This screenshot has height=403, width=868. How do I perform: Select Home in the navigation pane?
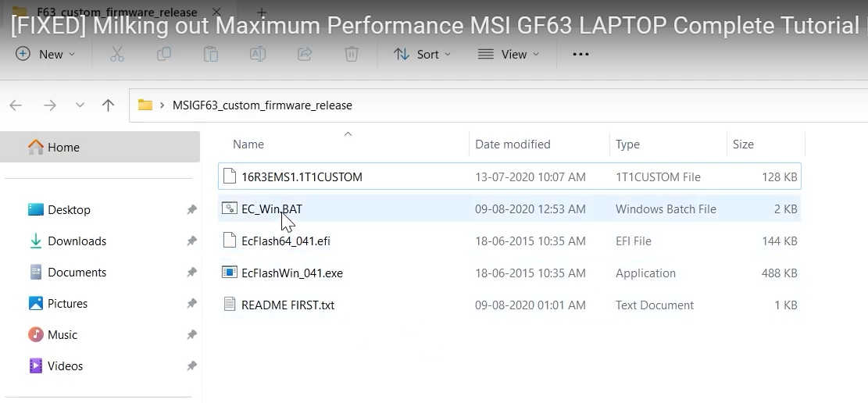pyautogui.click(x=100, y=147)
